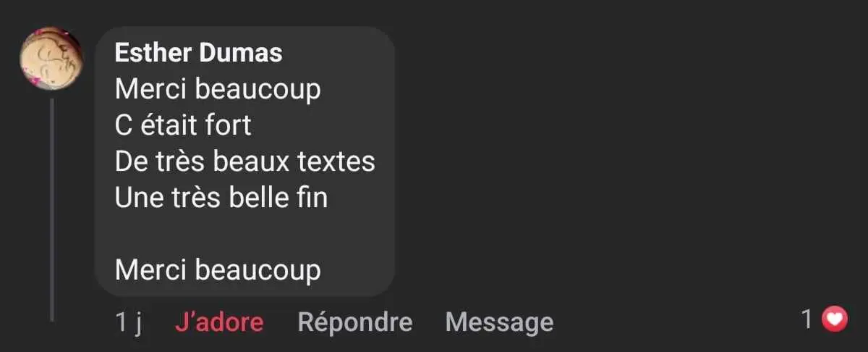The width and height of the screenshot is (868, 352).
Task: Collapse the thread line under the avatar
Action: tap(52, 210)
